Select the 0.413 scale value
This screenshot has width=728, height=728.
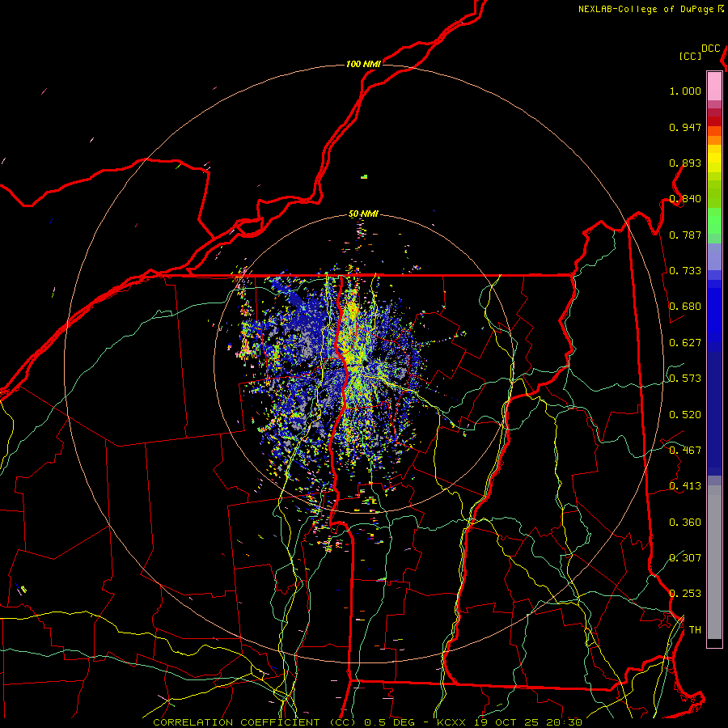point(685,486)
